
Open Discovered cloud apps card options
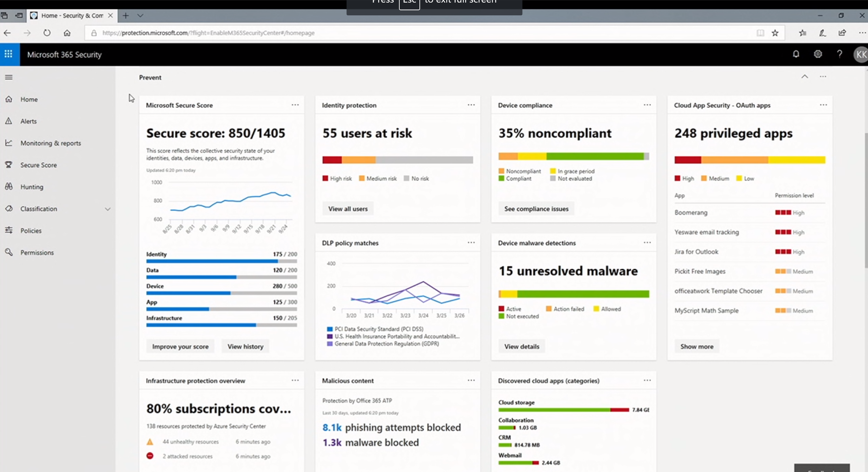pyautogui.click(x=647, y=380)
